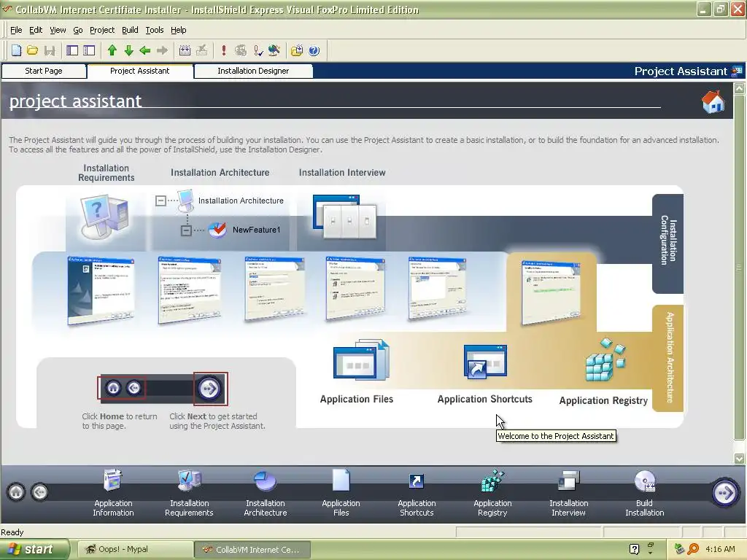Open Installation Interview step in bottom bar
747x560 pixels.
click(x=568, y=493)
